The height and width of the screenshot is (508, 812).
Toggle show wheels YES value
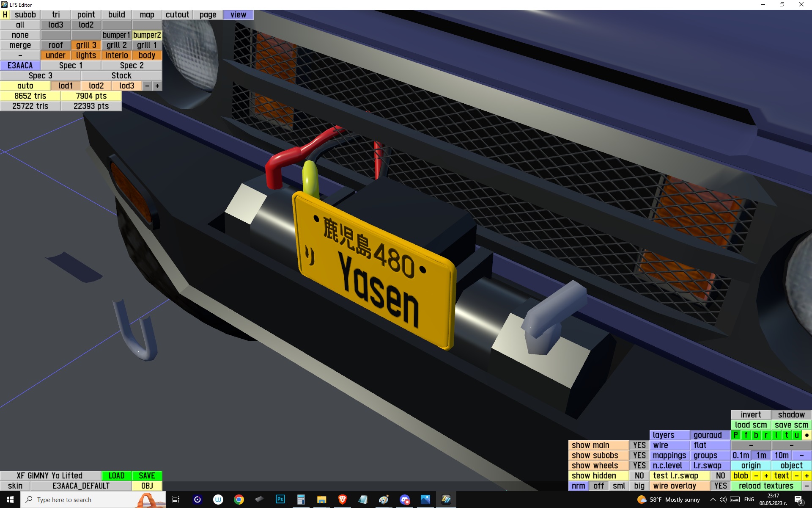tap(639, 465)
